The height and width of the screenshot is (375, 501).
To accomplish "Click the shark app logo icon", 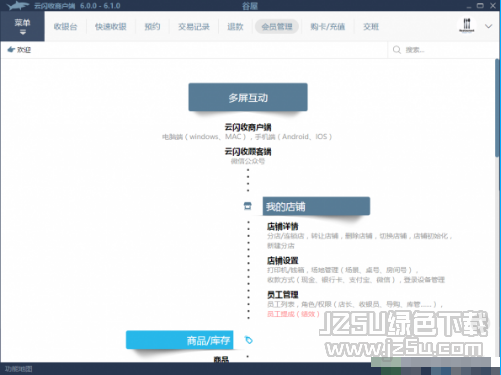I will point(18,6).
